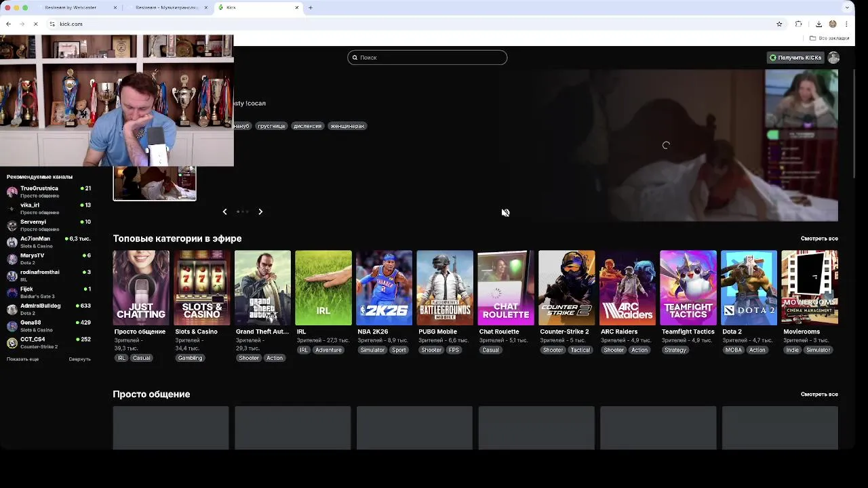Bookmark this page with the star icon

pos(779,24)
